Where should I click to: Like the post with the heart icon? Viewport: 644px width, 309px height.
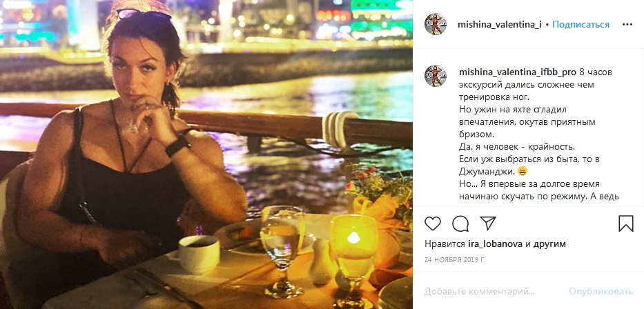433,223
